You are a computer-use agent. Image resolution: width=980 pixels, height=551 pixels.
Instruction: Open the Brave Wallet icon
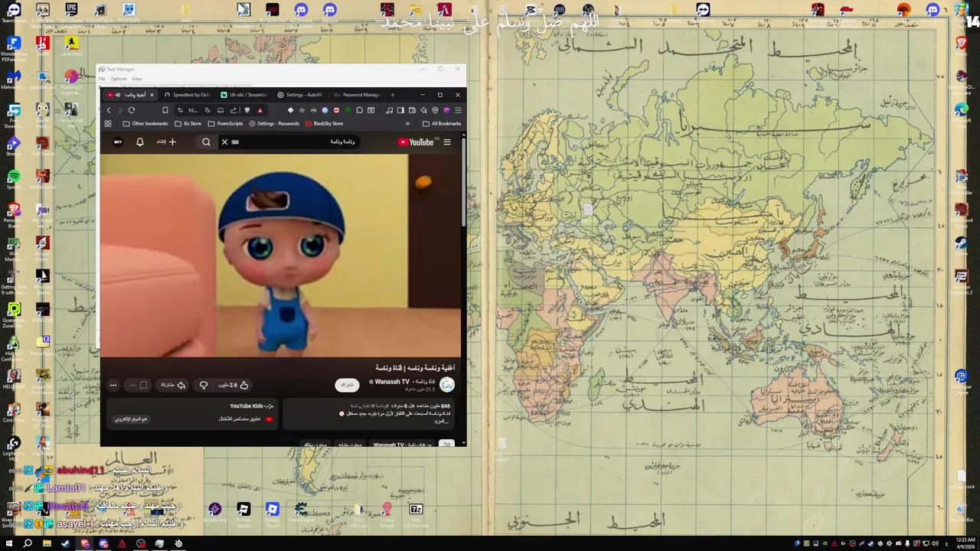(412, 110)
